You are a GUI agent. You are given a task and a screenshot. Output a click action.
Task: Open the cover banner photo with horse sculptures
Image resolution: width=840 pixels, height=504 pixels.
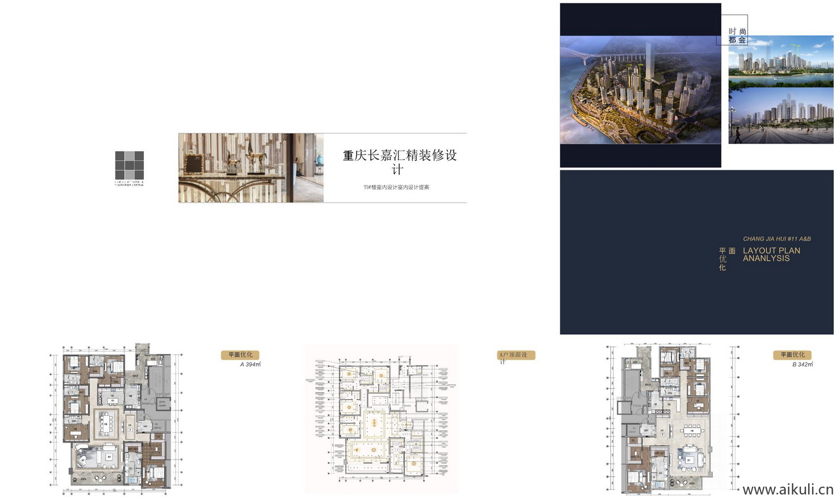250,168
